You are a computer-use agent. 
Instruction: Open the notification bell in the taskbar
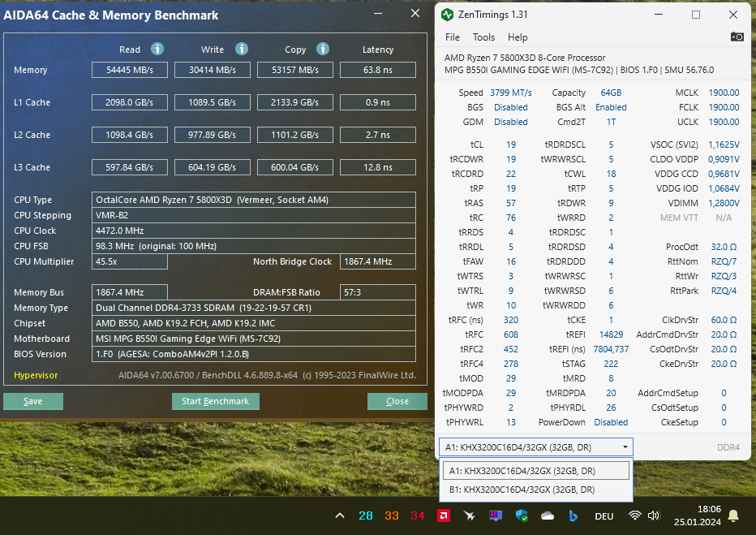(733, 516)
